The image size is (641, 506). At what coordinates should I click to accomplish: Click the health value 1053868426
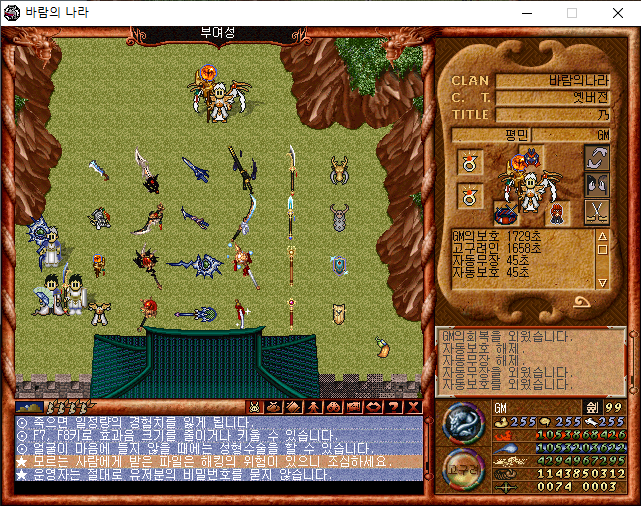coord(580,435)
